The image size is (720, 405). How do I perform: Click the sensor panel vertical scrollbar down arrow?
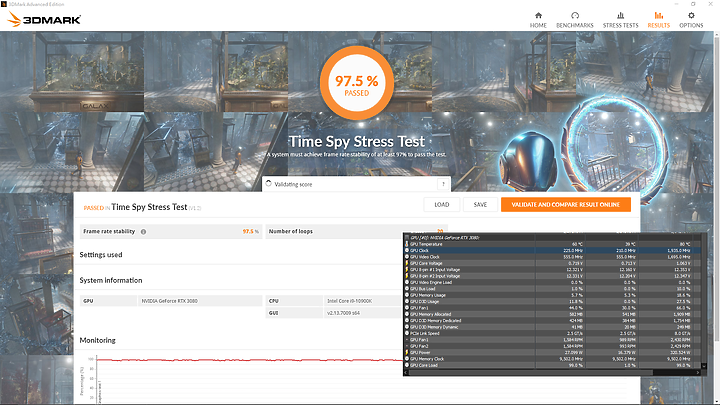(x=704, y=366)
